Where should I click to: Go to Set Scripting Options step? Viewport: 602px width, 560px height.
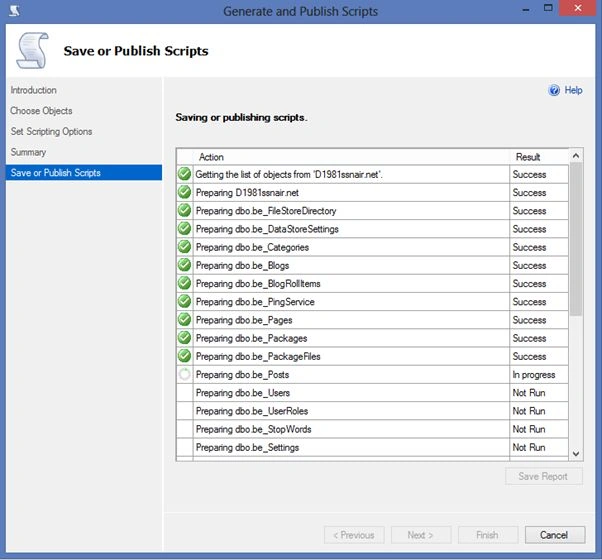pyautogui.click(x=51, y=132)
